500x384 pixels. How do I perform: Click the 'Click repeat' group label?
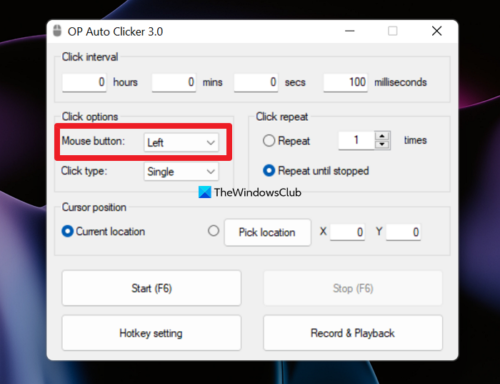tap(282, 117)
